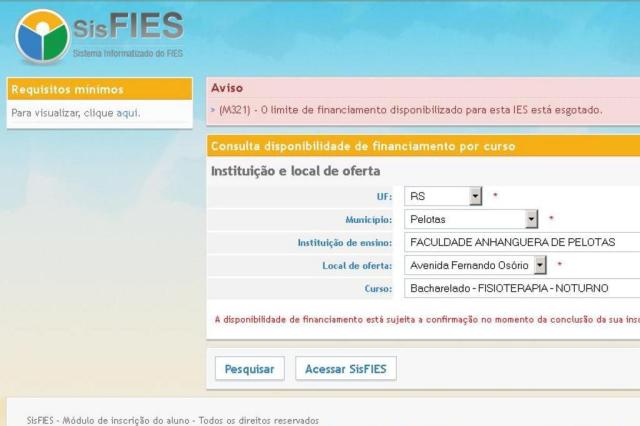Click the Consulta disponibilidade de financiamento header
The width and height of the screenshot is (640, 426).
click(x=423, y=146)
